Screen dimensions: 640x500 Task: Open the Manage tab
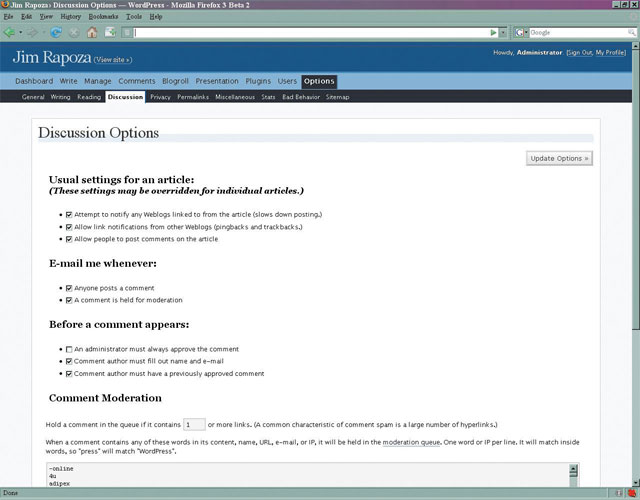point(98,81)
